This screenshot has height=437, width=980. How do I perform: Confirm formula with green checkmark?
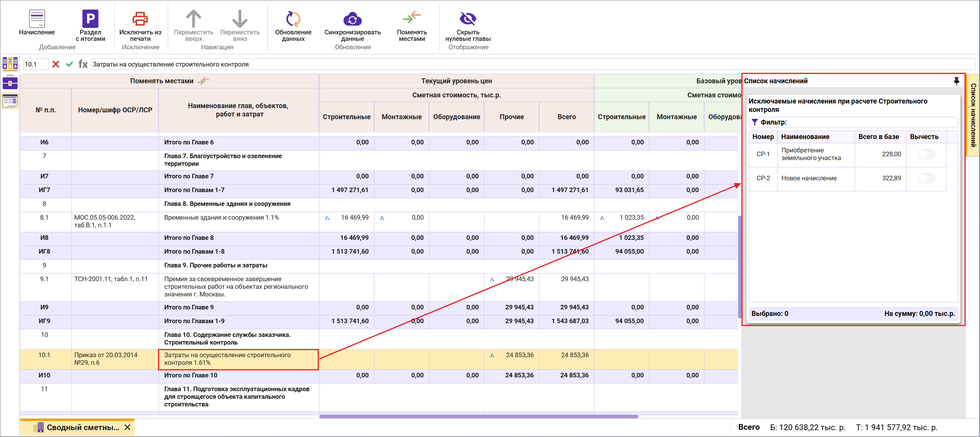click(69, 64)
